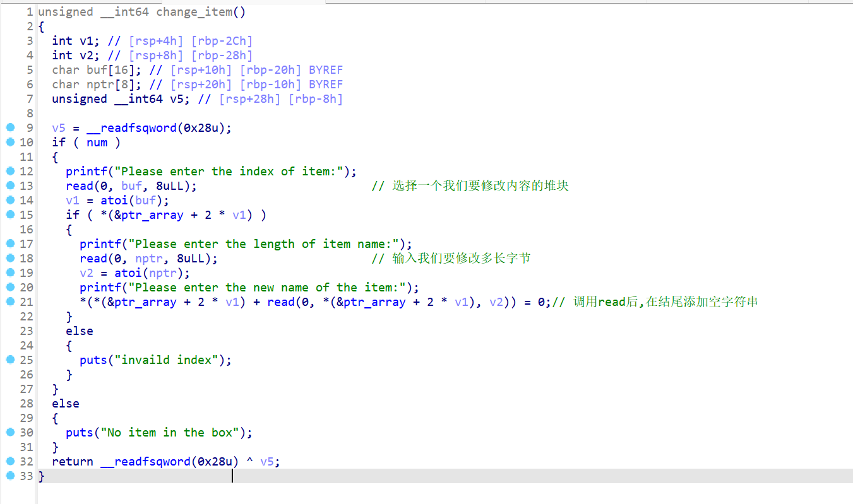853x504 pixels.
Task: Toggle breakpoint dot on line 14
Action: (9, 200)
